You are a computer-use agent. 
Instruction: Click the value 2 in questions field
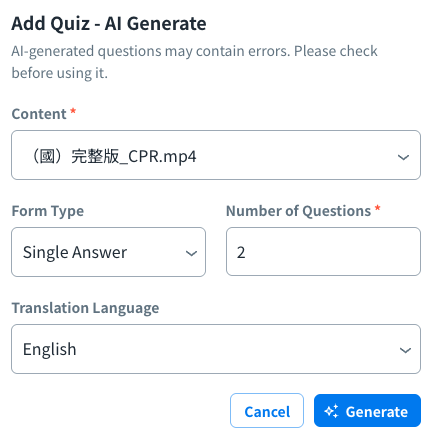[241, 252]
